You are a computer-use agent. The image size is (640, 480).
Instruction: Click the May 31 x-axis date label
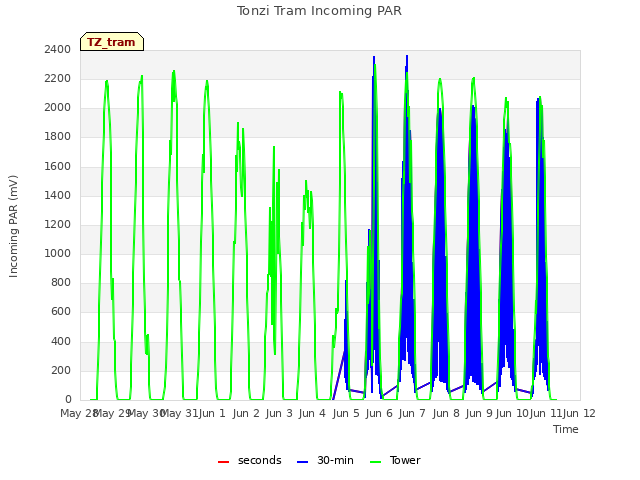point(179,413)
